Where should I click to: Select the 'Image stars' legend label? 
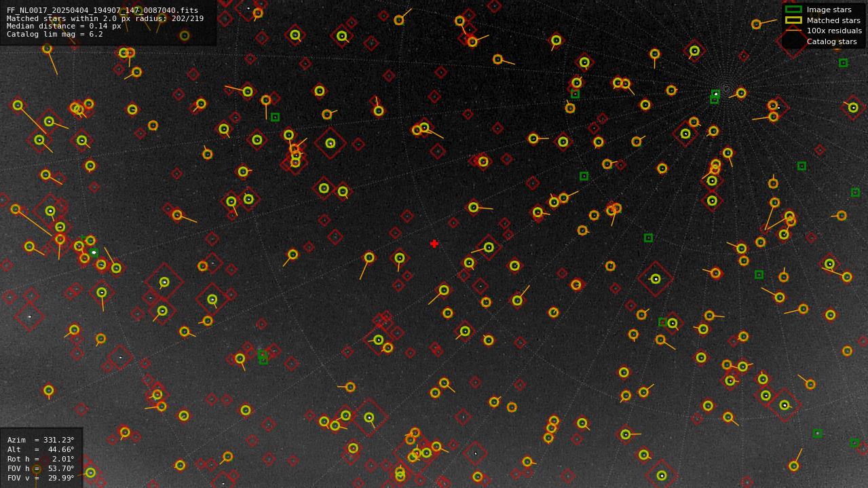tap(829, 10)
